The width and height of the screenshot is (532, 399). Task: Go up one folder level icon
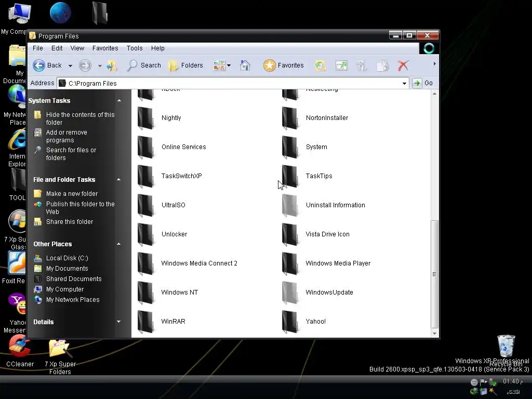click(x=112, y=65)
